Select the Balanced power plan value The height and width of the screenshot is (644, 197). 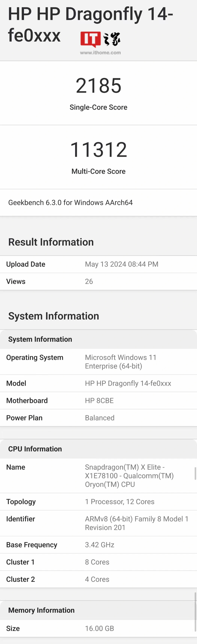(x=100, y=418)
